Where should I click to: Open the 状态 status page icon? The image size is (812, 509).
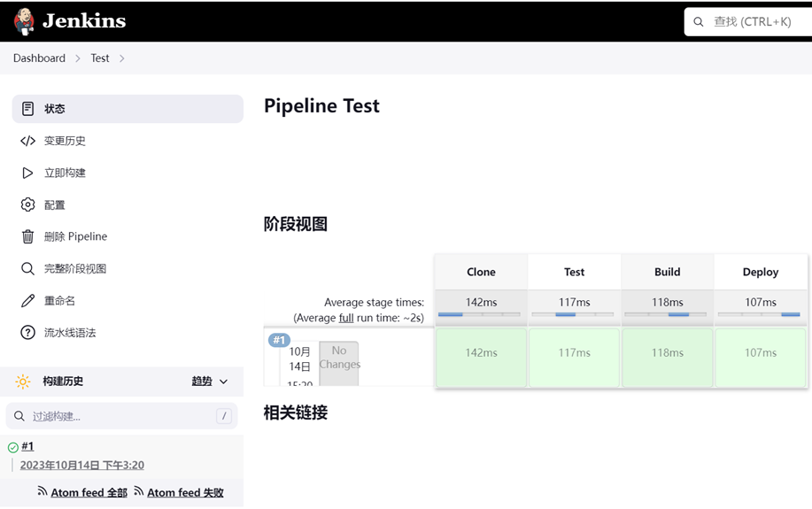pyautogui.click(x=28, y=109)
